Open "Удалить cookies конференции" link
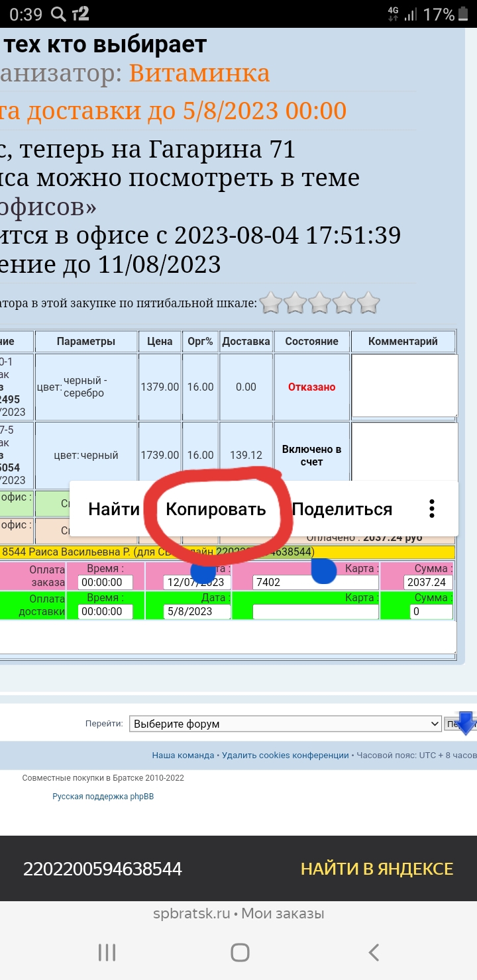Viewport: 477px width, 980px height. 285,755
